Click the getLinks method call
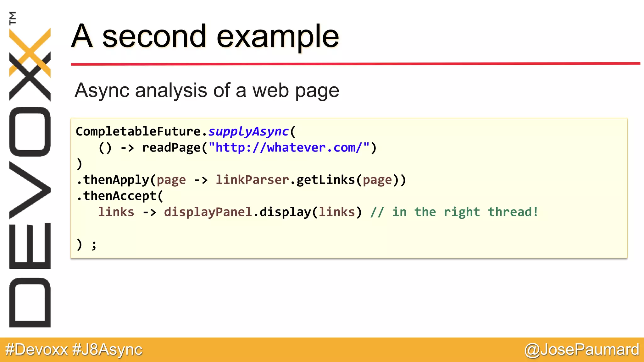This screenshot has height=362, width=644. click(325, 180)
